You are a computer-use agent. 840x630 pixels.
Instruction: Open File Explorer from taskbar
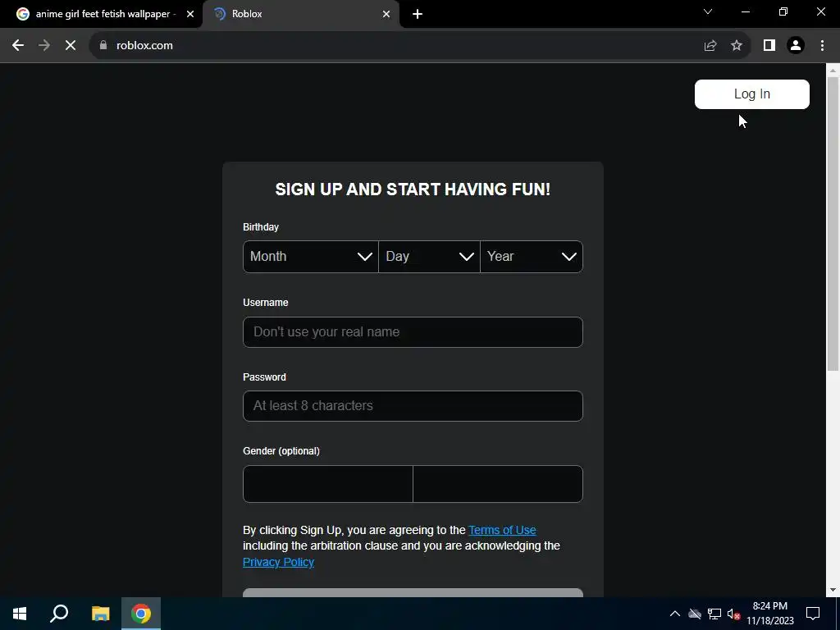point(100,614)
